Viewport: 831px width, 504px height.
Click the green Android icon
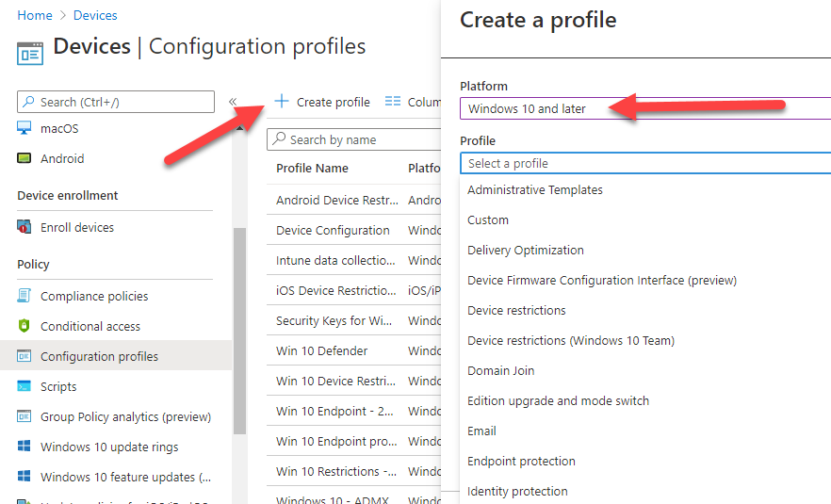click(24, 158)
